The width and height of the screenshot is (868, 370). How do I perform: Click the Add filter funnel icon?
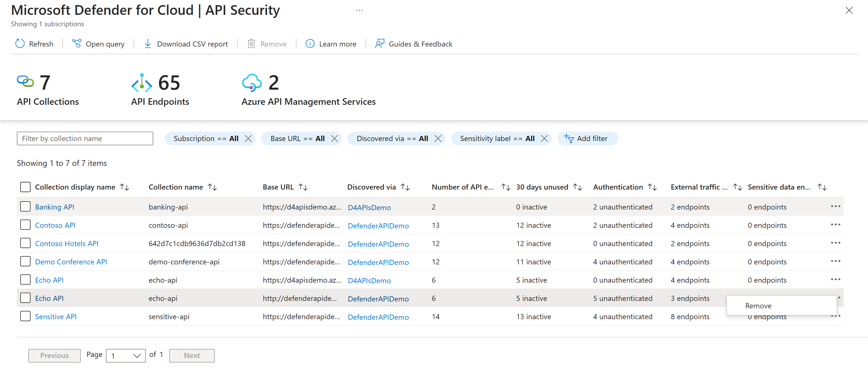pos(569,138)
